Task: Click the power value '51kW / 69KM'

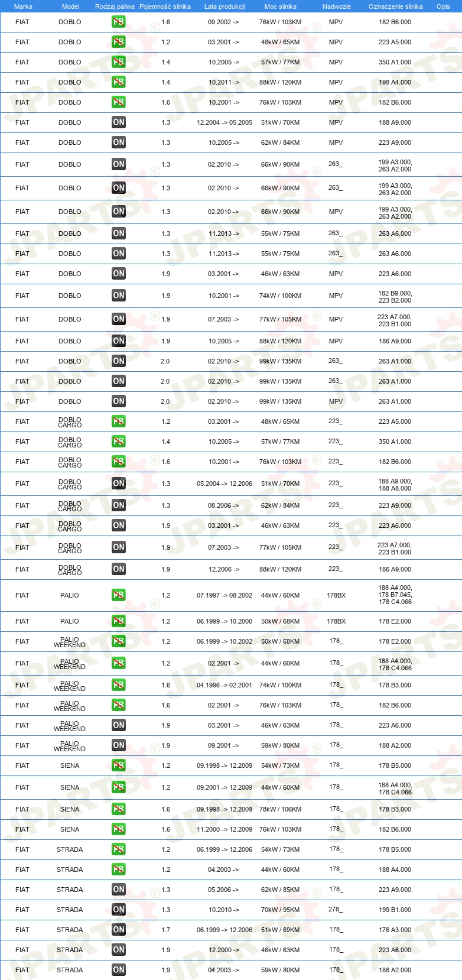Action: (x=281, y=930)
